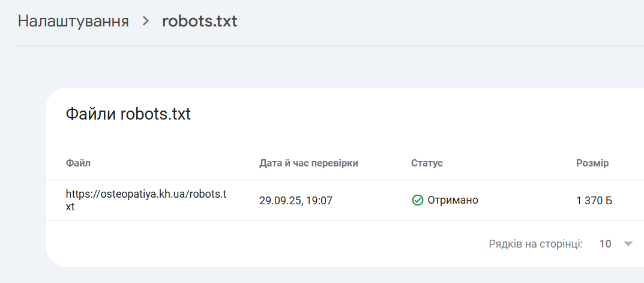644x283 pixels.
Task: Click the green checkmark status icon
Action: point(418,200)
